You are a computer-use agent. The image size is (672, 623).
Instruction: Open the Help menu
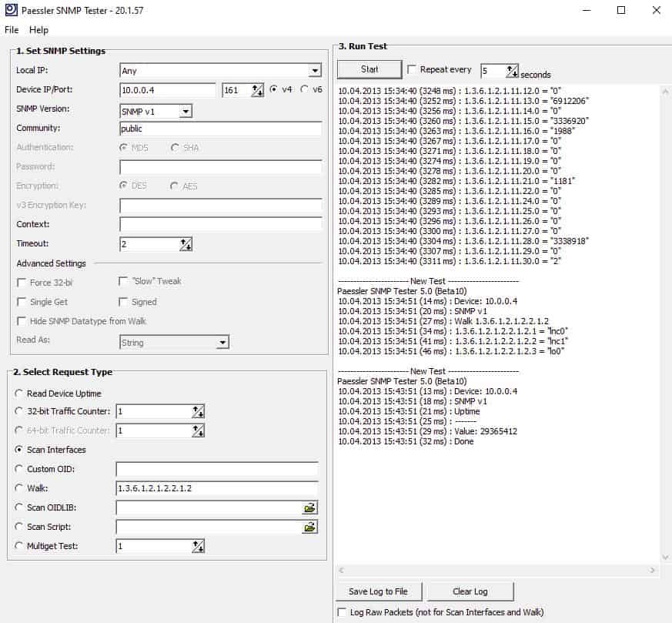click(x=38, y=30)
